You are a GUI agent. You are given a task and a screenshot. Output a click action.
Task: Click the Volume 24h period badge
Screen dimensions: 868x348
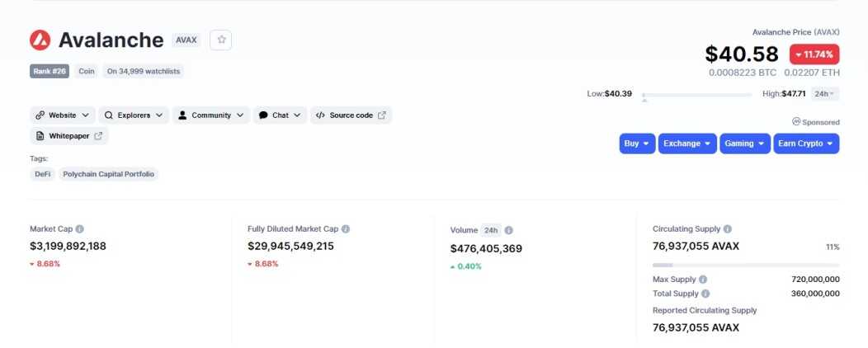click(490, 230)
